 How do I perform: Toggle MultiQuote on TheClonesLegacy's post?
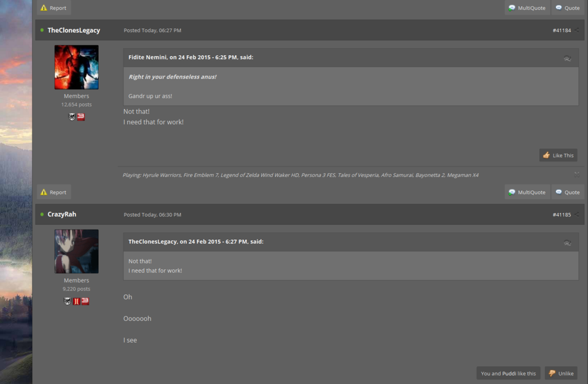(527, 8)
